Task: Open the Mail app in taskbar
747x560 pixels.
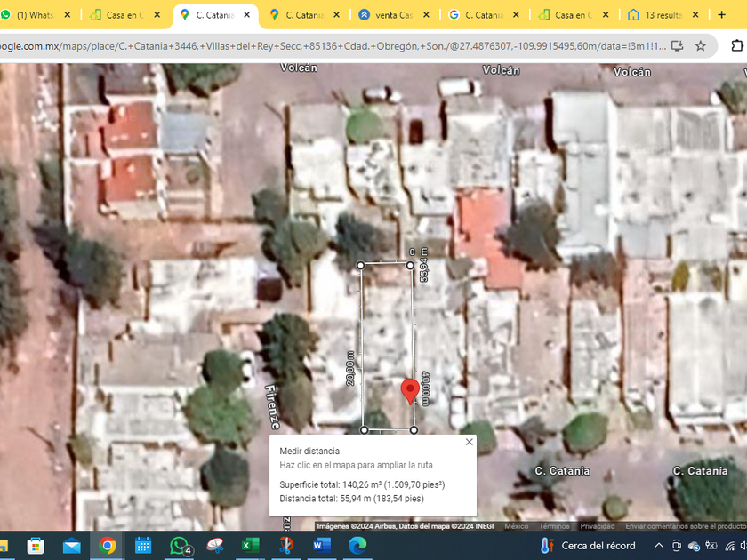Action: point(72,546)
